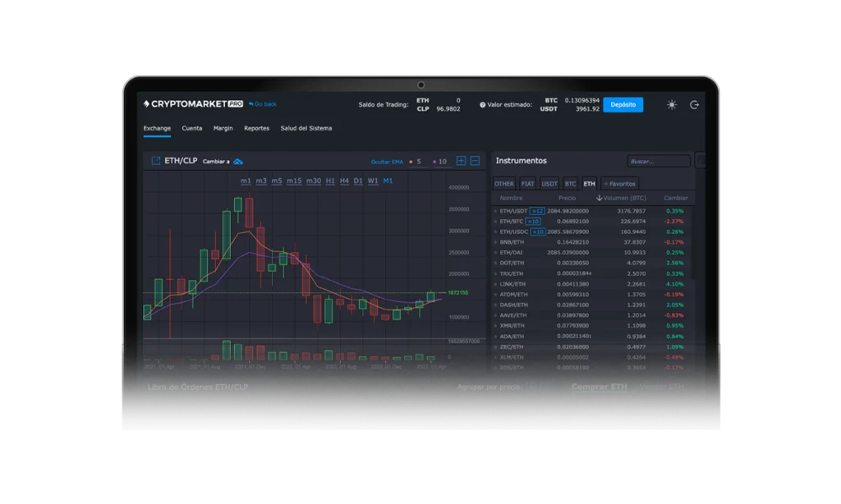
Task: Sort instruments by Nombre column
Action: coord(511,198)
